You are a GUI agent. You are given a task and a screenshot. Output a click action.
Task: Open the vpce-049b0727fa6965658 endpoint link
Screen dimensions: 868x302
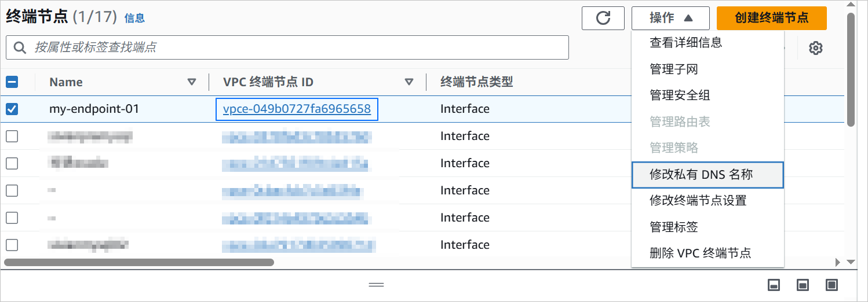tap(297, 109)
